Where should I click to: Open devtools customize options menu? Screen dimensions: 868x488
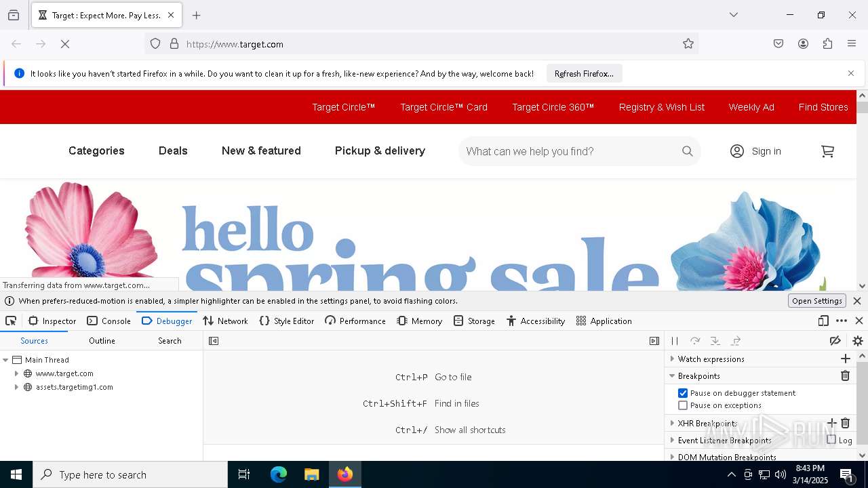[842, 321]
